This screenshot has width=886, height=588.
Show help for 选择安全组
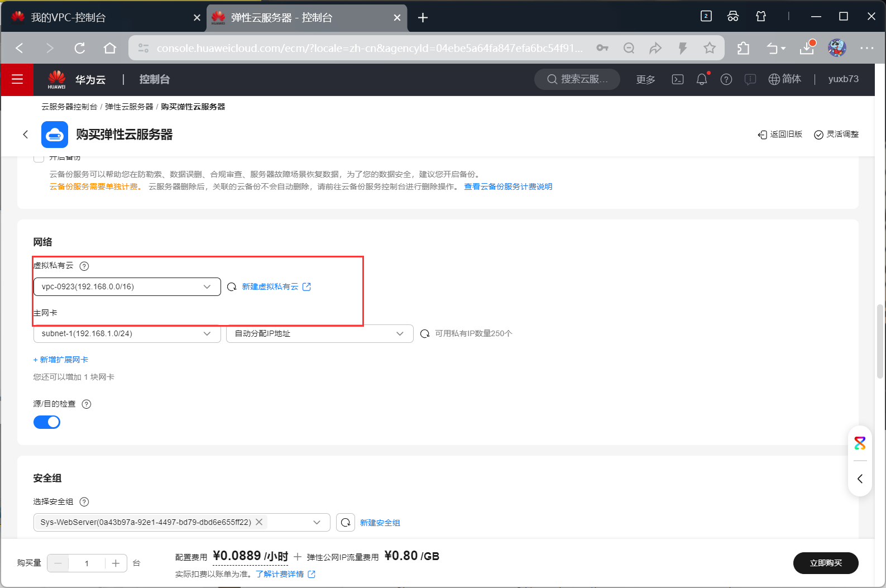point(84,501)
